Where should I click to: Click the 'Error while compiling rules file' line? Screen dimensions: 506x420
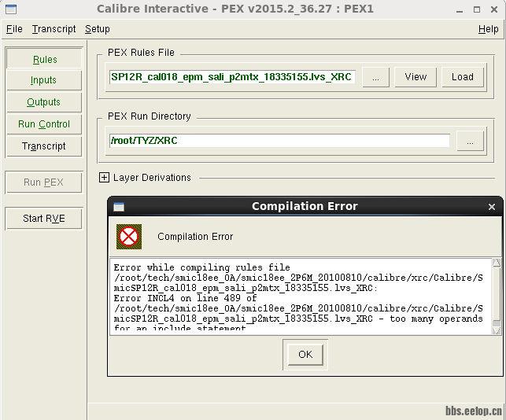point(201,267)
